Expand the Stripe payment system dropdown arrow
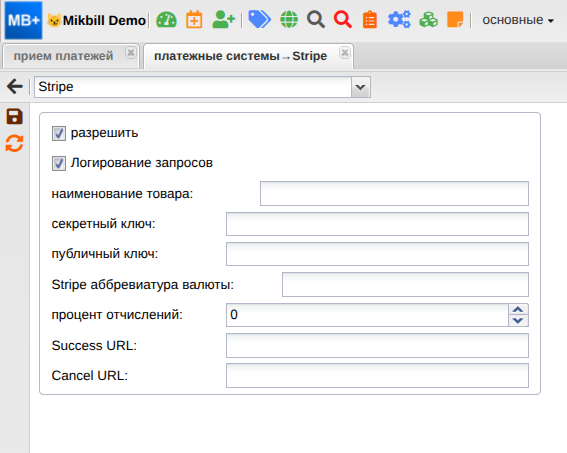Image resolution: width=567 pixels, height=453 pixels. [361, 87]
